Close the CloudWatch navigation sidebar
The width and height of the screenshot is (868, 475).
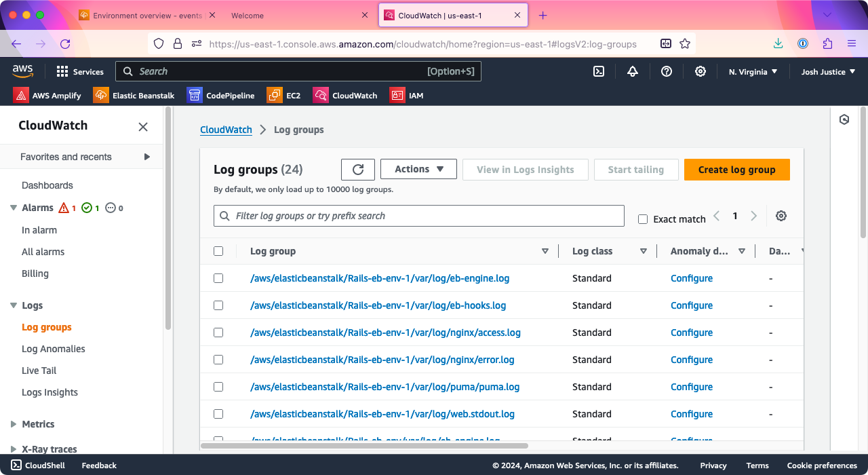pyautogui.click(x=143, y=126)
